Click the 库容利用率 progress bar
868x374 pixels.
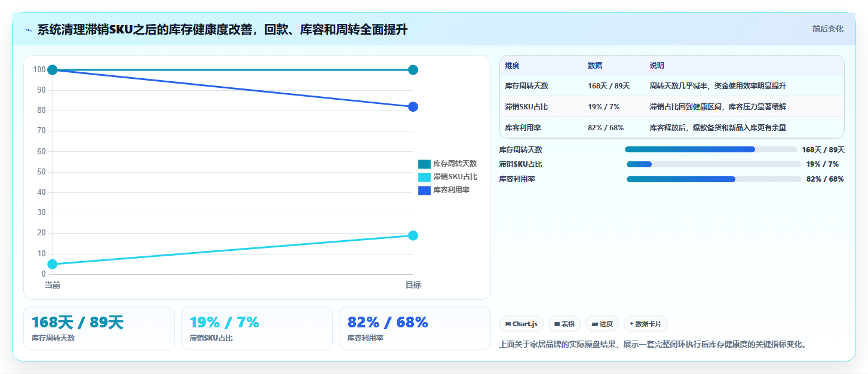[x=714, y=179]
